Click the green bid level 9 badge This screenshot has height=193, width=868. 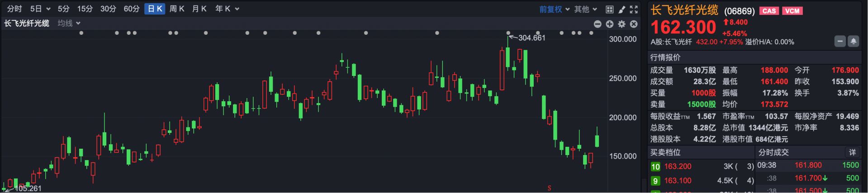pos(655,181)
